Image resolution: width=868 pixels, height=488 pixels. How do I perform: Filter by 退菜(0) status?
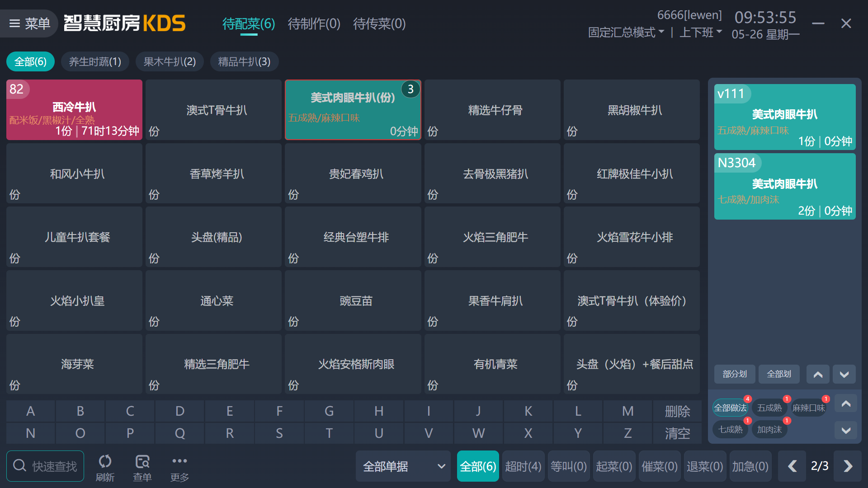(x=705, y=466)
